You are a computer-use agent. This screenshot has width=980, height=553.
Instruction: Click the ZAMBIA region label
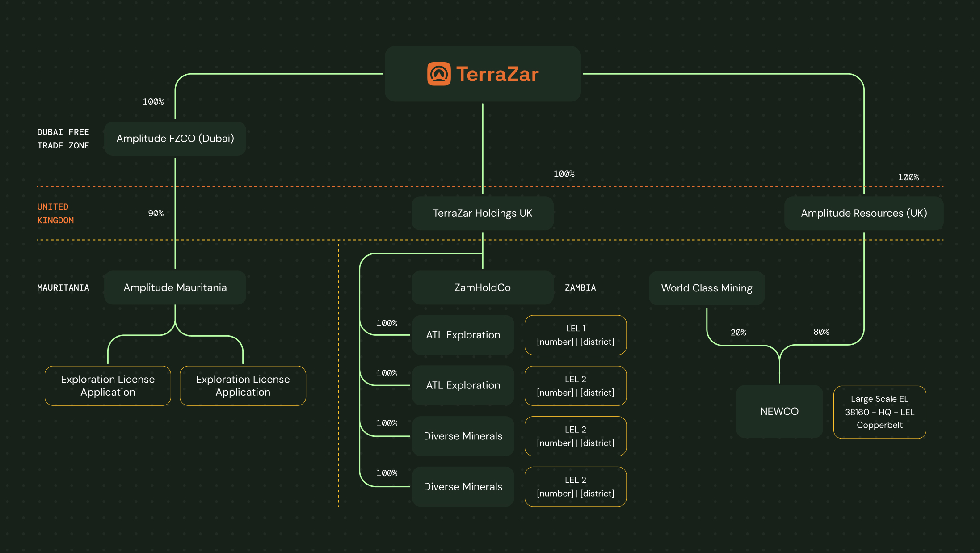coord(580,287)
